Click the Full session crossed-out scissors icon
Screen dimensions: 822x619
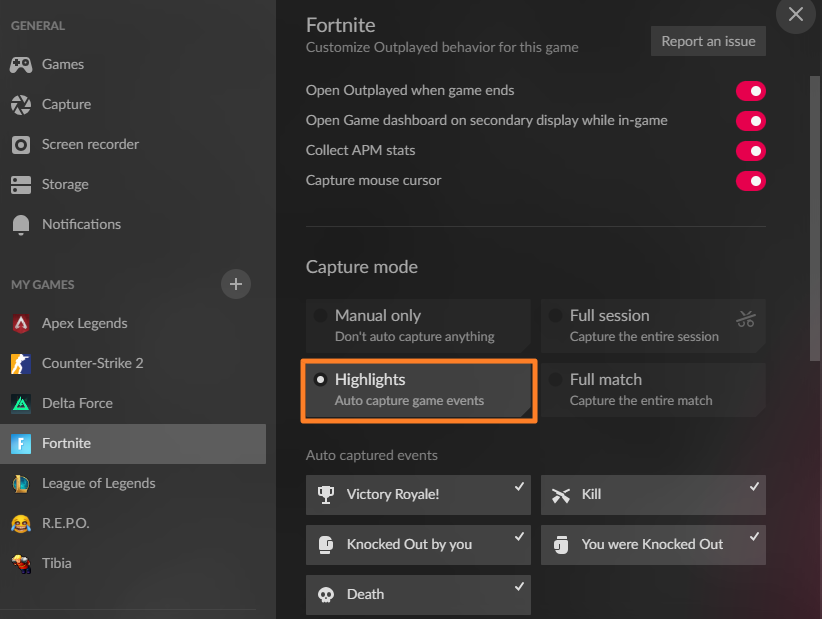(x=745, y=319)
